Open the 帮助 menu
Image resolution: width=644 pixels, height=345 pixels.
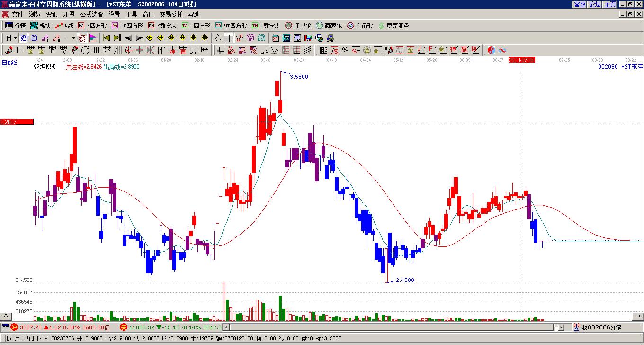194,15
